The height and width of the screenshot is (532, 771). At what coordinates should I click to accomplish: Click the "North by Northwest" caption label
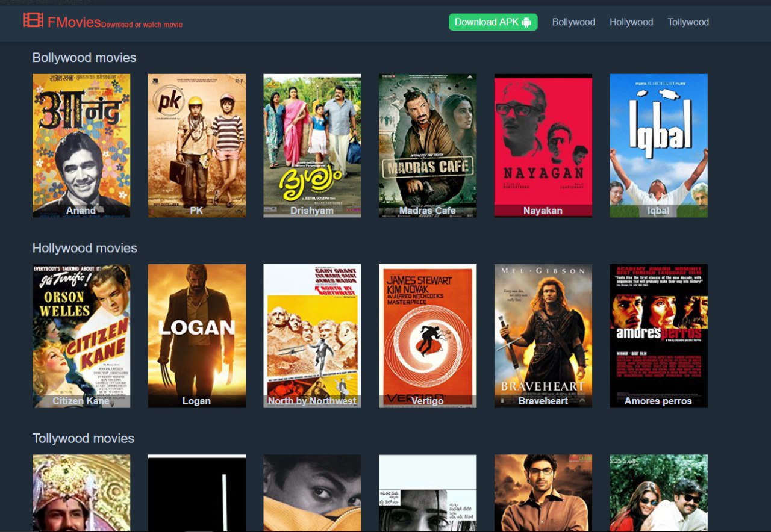point(312,401)
